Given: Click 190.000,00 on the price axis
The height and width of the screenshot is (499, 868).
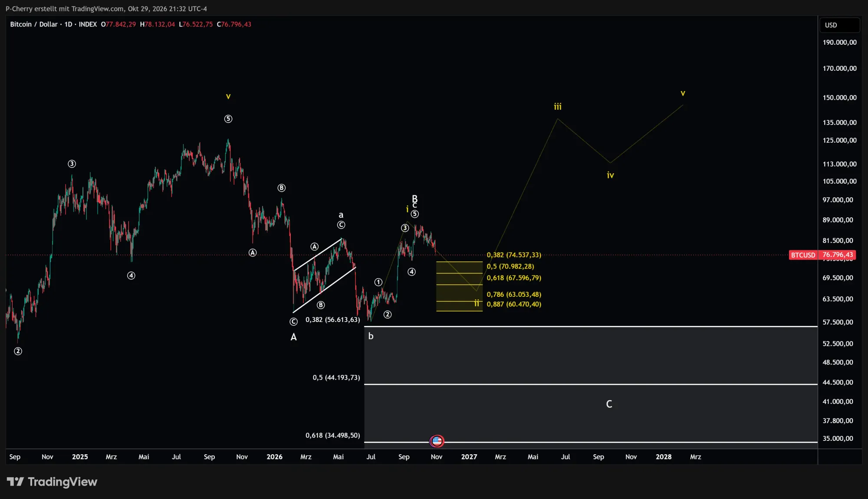Looking at the screenshot, I should [840, 43].
